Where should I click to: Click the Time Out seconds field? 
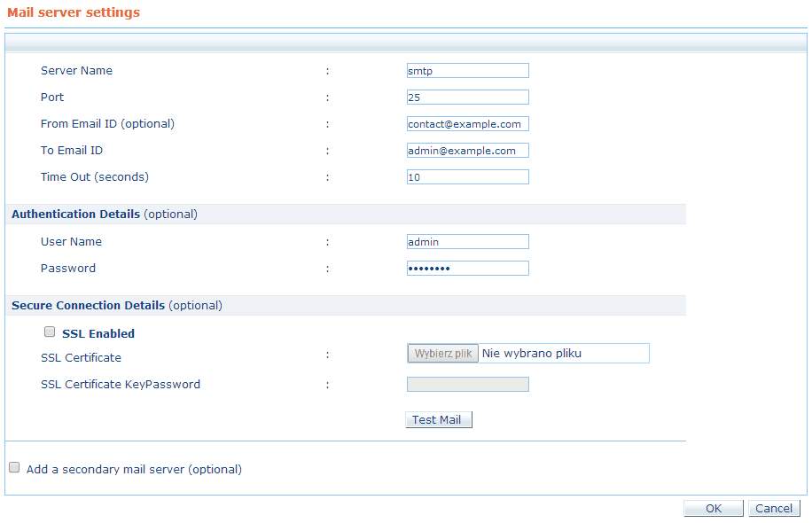(x=468, y=176)
